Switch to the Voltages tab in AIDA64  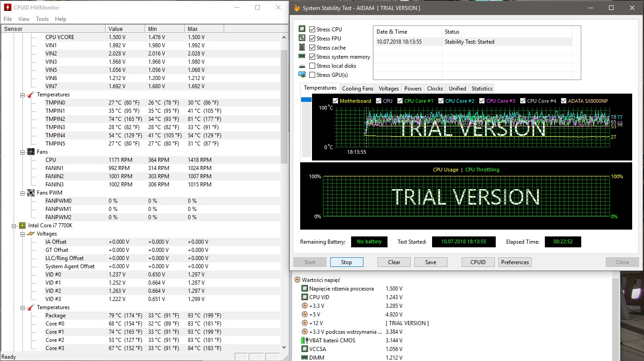tap(389, 89)
